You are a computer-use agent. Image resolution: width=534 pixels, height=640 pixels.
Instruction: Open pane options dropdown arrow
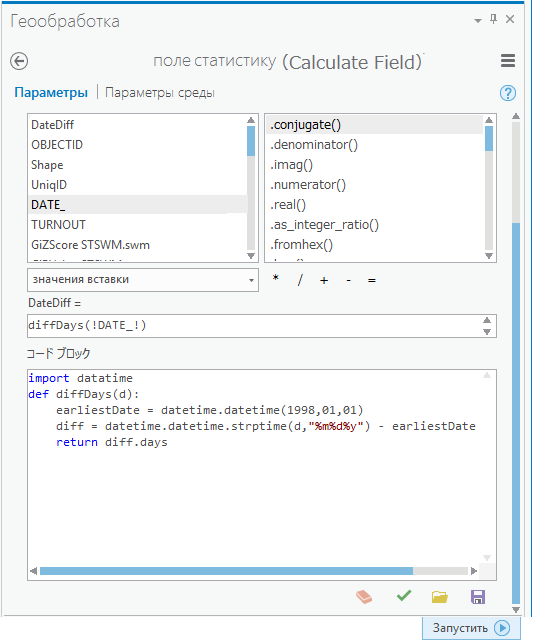click(x=478, y=20)
